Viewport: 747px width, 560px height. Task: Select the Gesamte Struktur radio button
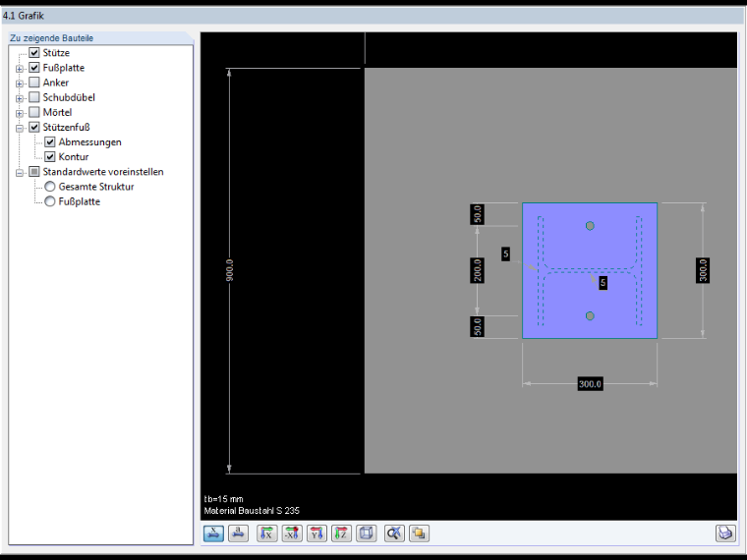coord(50,187)
